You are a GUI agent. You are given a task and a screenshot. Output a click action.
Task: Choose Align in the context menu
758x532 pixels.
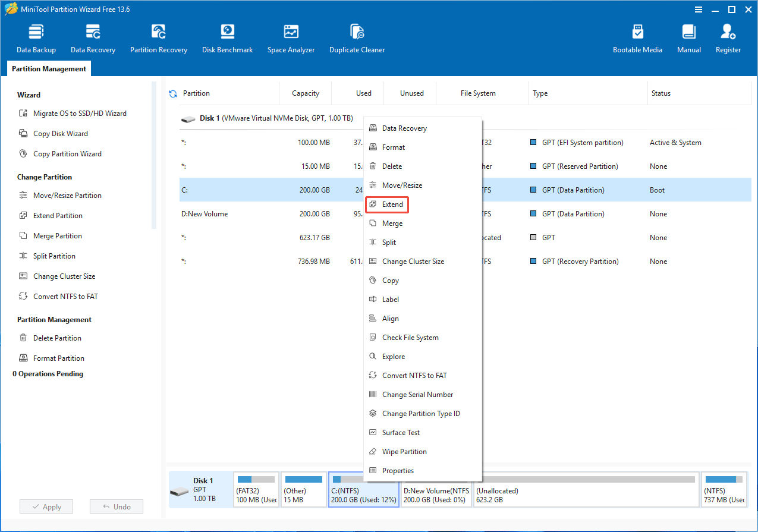(423, 319)
